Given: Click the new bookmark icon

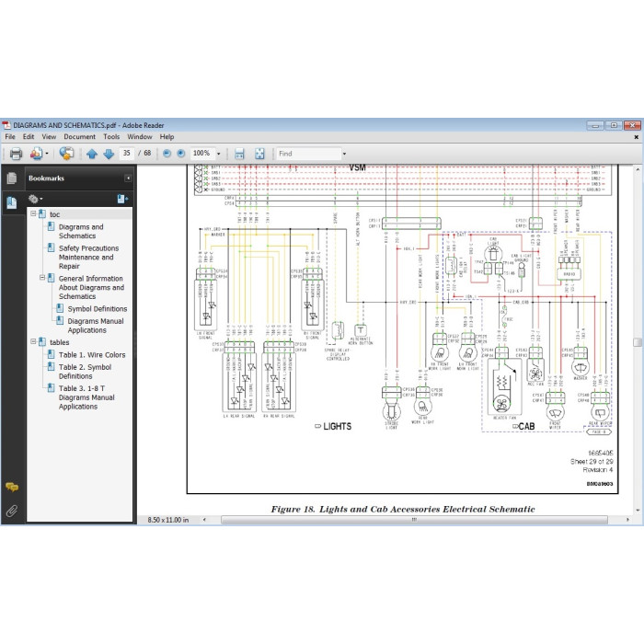Looking at the screenshot, I should tap(122, 200).
